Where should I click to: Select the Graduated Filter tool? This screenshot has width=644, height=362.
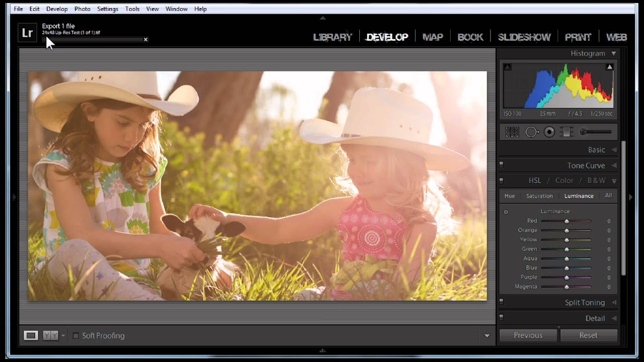[x=567, y=132]
